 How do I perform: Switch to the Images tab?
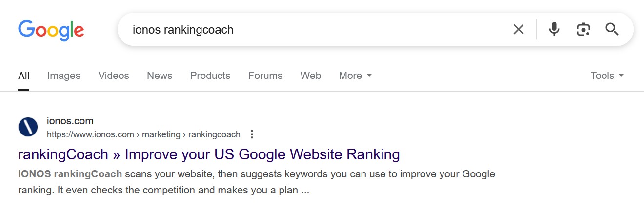coord(64,76)
